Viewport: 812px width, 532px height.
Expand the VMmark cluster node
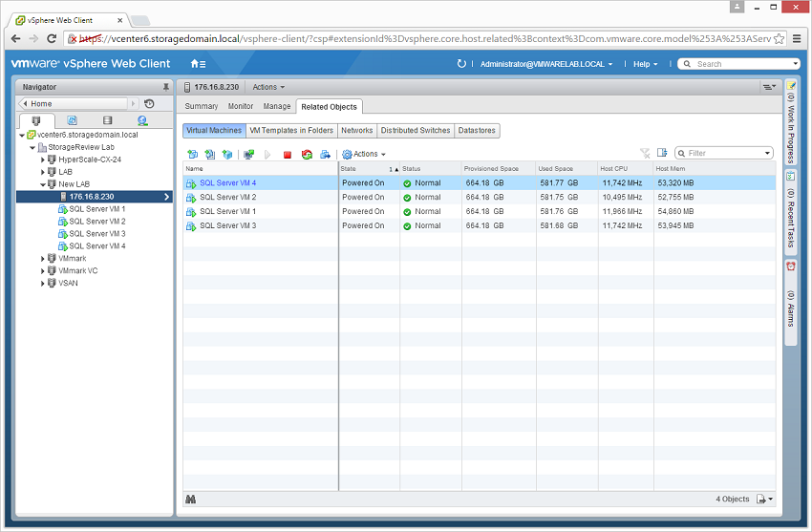43,259
